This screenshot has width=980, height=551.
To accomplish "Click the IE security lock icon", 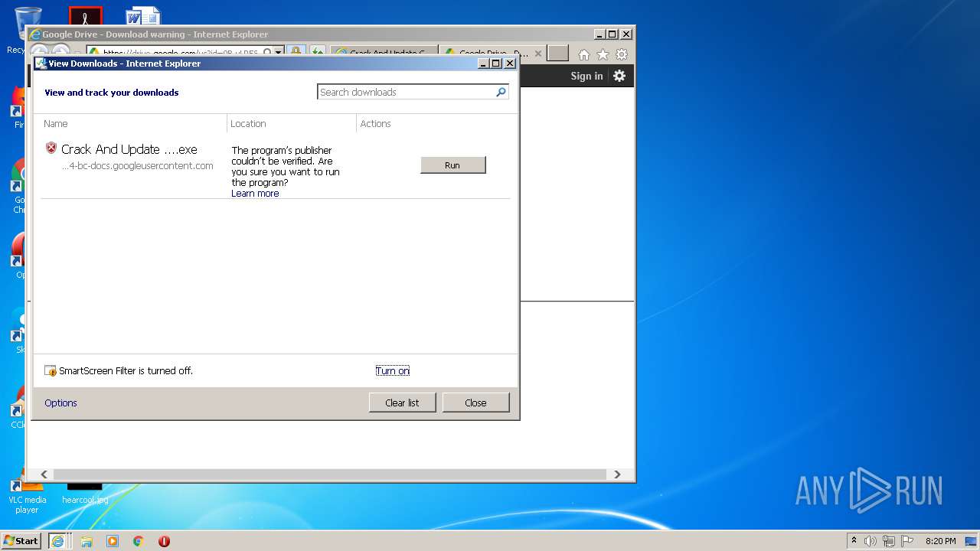I will point(296,52).
